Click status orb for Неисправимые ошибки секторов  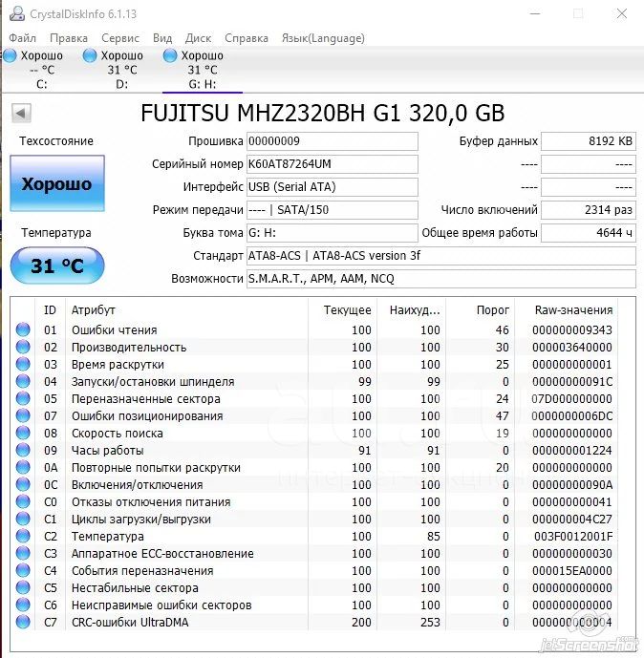[x=23, y=605]
